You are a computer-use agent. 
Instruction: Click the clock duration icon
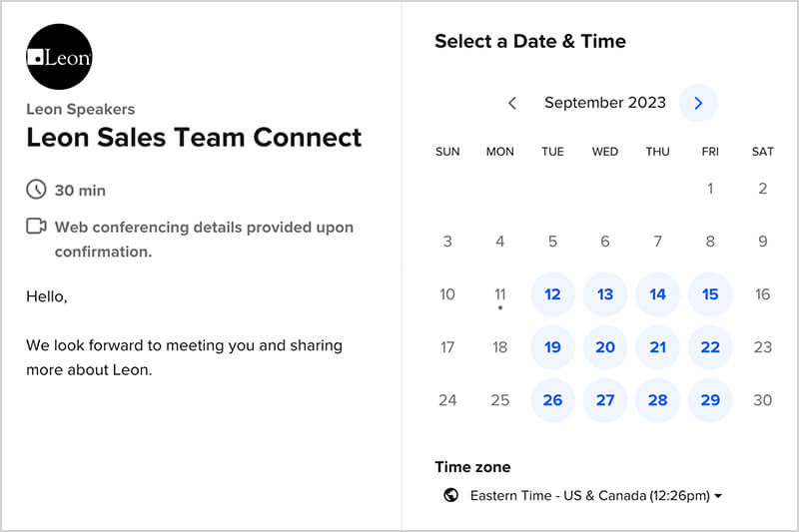36,190
